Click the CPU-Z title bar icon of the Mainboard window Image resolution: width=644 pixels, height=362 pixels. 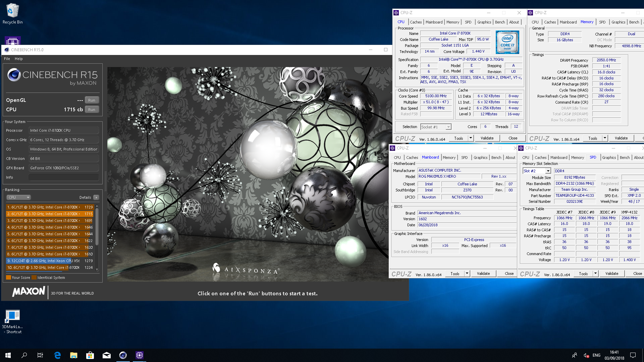click(x=392, y=148)
